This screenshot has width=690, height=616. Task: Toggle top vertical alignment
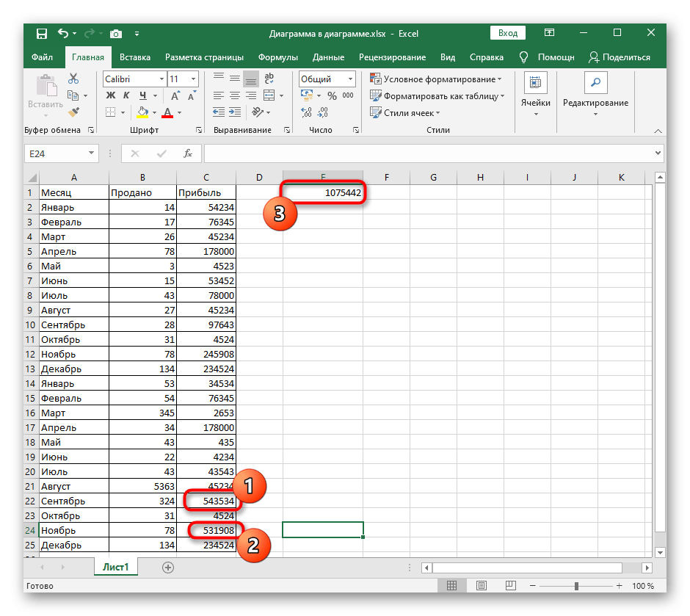[218, 79]
